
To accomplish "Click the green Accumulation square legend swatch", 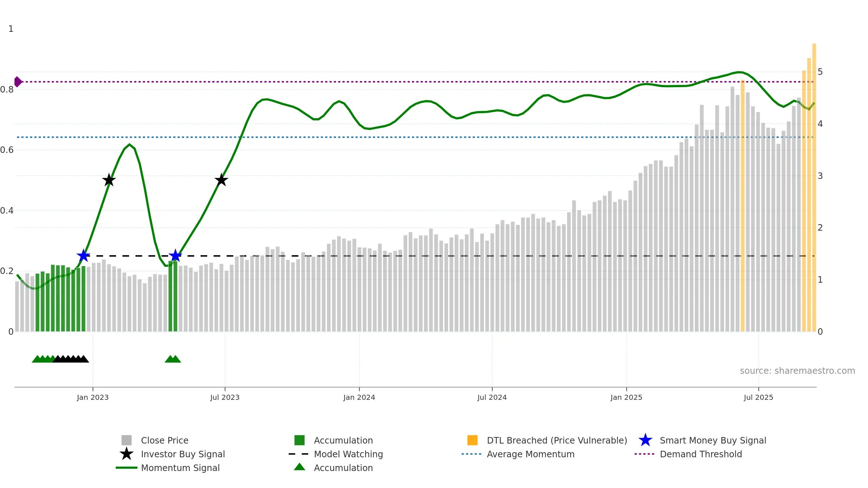I will (299, 440).
